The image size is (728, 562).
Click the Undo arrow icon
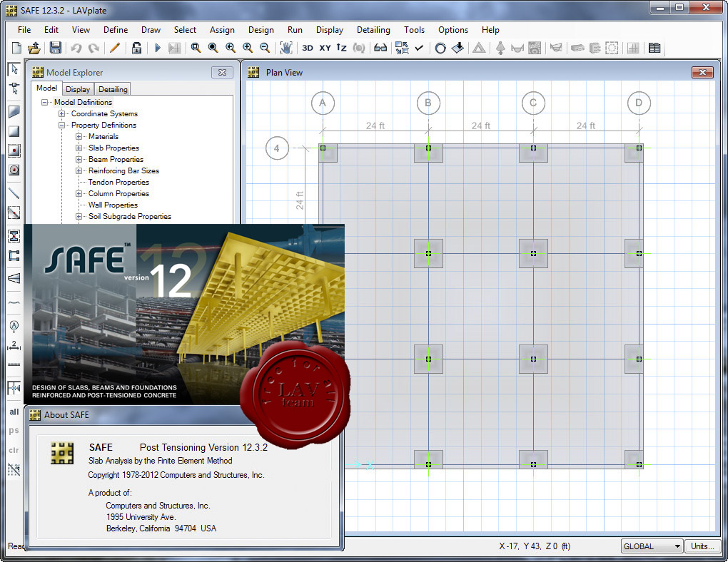point(76,48)
